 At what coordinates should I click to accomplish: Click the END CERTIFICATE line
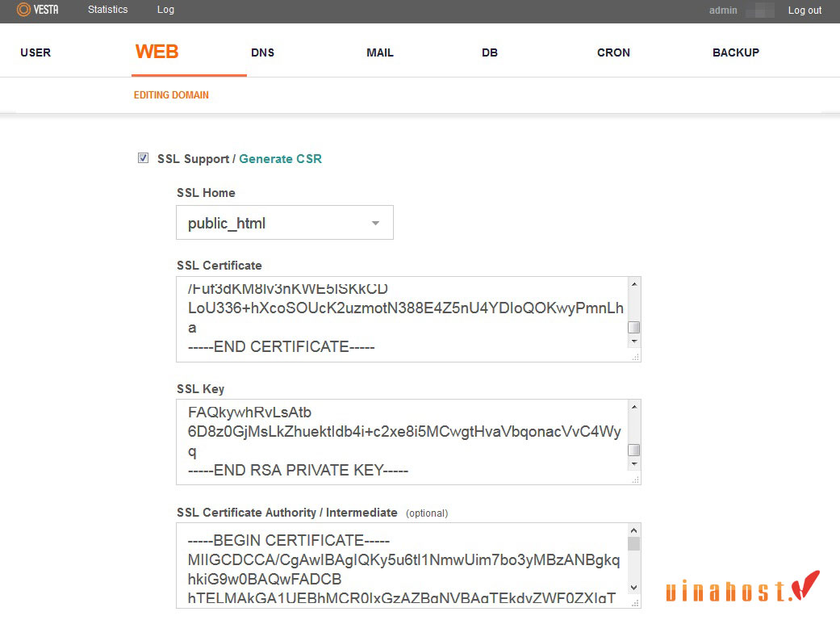pyautogui.click(x=282, y=346)
